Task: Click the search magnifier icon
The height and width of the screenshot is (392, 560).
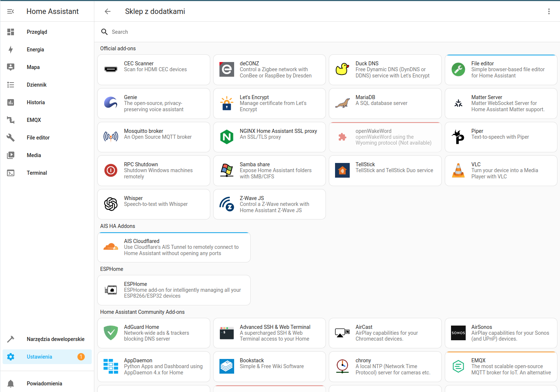Action: [x=105, y=32]
